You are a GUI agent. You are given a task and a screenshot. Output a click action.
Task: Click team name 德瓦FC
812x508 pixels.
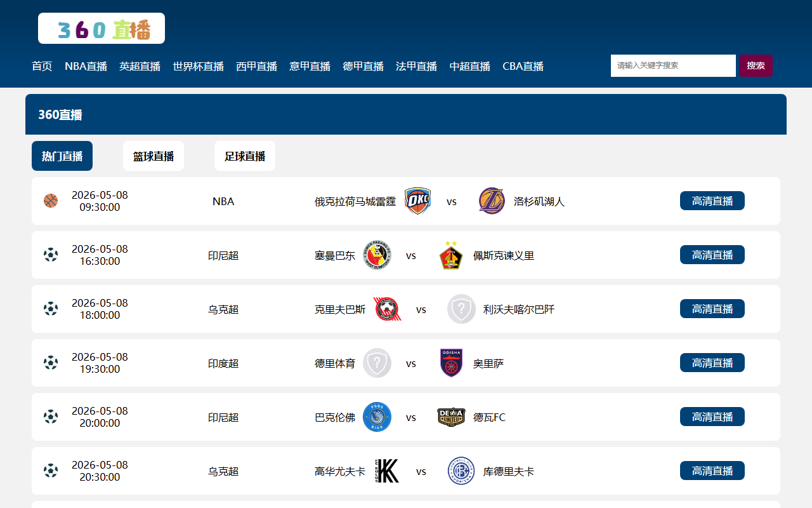[490, 417]
